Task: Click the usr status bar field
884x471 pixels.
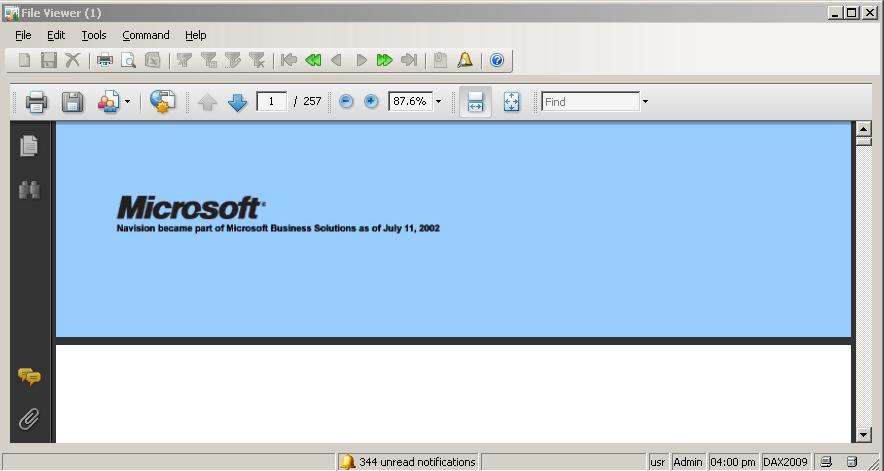Action: coord(657,462)
